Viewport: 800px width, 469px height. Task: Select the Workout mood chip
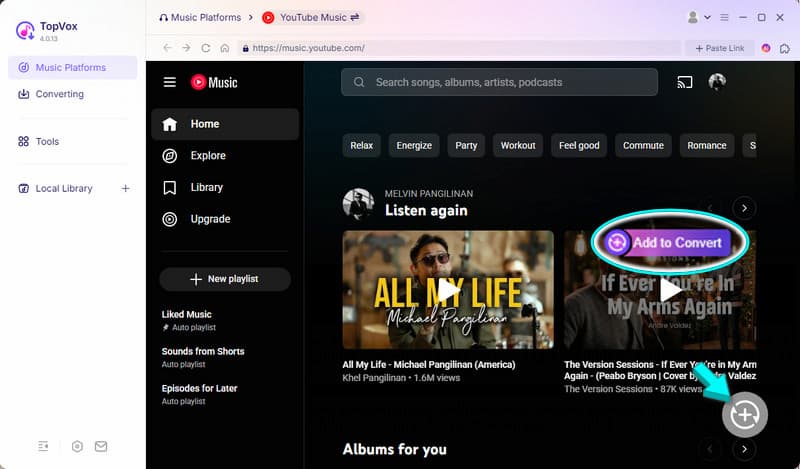pyautogui.click(x=518, y=145)
